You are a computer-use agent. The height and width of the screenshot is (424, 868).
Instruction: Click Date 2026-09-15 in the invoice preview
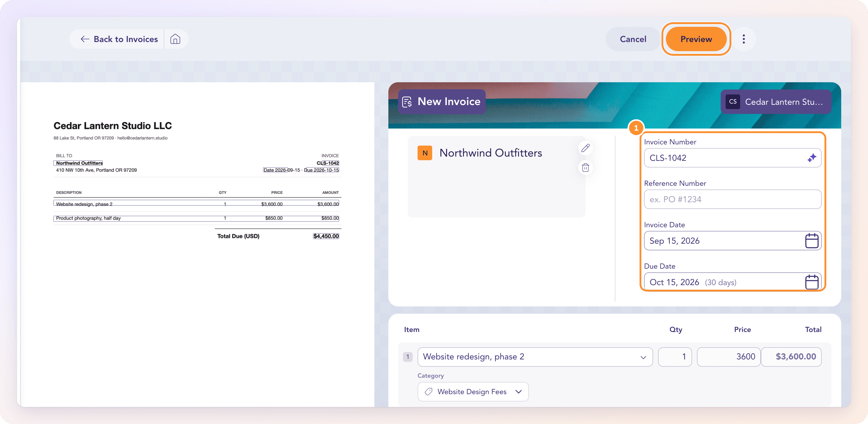click(x=281, y=170)
